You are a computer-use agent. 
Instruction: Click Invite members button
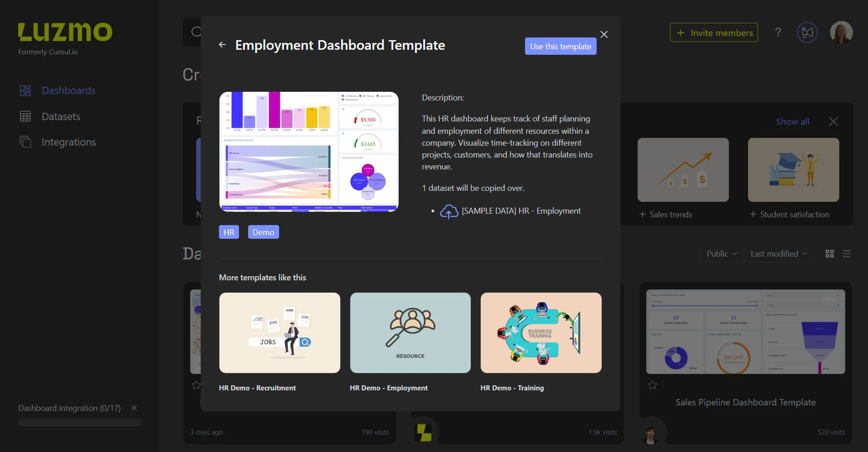714,32
